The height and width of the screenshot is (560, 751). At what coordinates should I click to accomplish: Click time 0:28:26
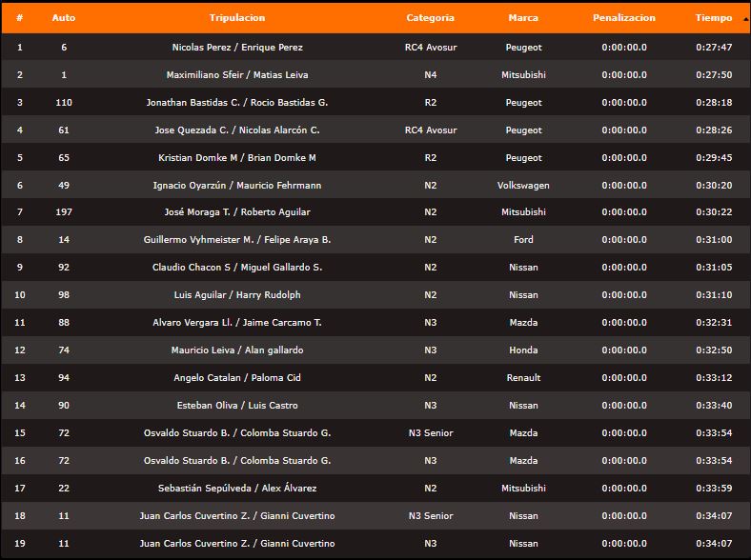pos(714,130)
